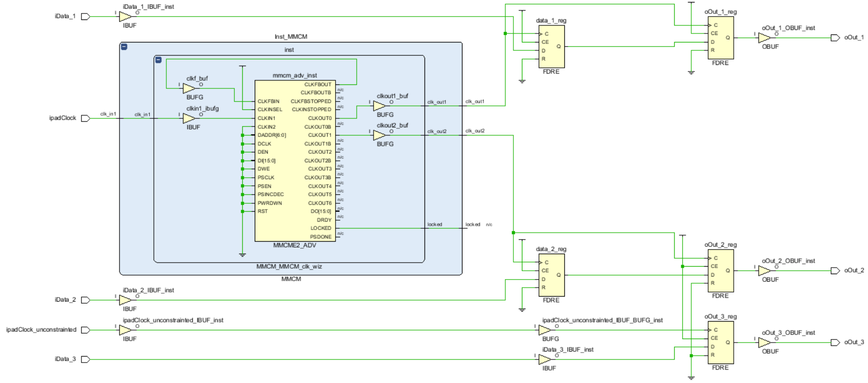Screen dimensions: 868x383
Task: Collapse the inner inst hierarchy block
Action: tap(158, 60)
